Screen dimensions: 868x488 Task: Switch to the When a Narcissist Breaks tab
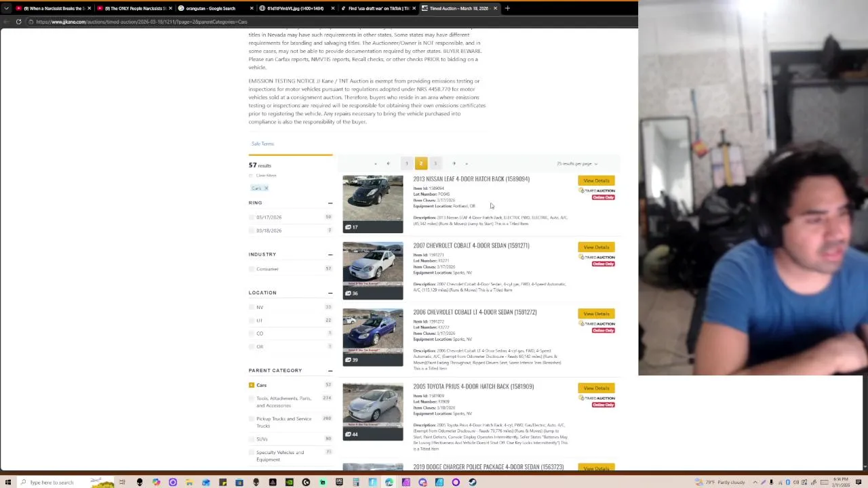pyautogui.click(x=52, y=8)
